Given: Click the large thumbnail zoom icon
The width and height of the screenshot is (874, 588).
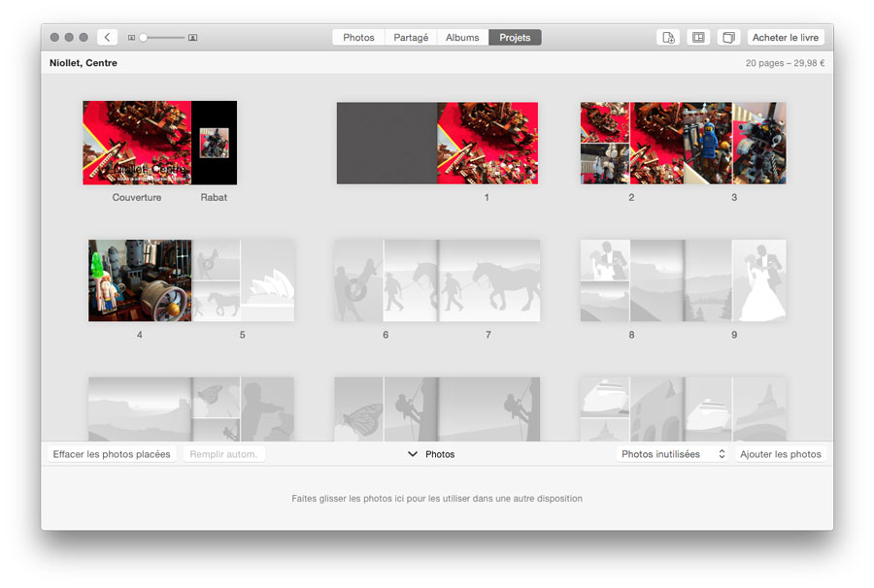Looking at the screenshot, I should (193, 37).
